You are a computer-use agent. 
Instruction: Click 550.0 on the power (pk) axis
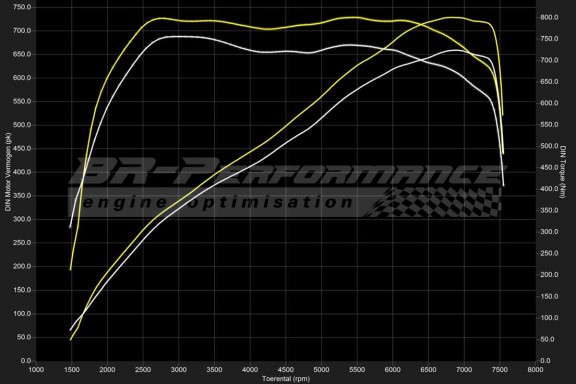(x=22, y=101)
